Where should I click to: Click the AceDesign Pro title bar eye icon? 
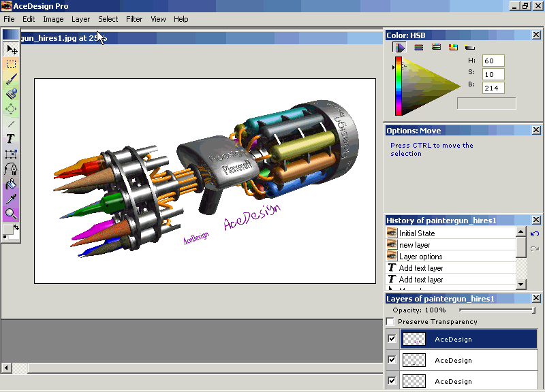coord(6,6)
